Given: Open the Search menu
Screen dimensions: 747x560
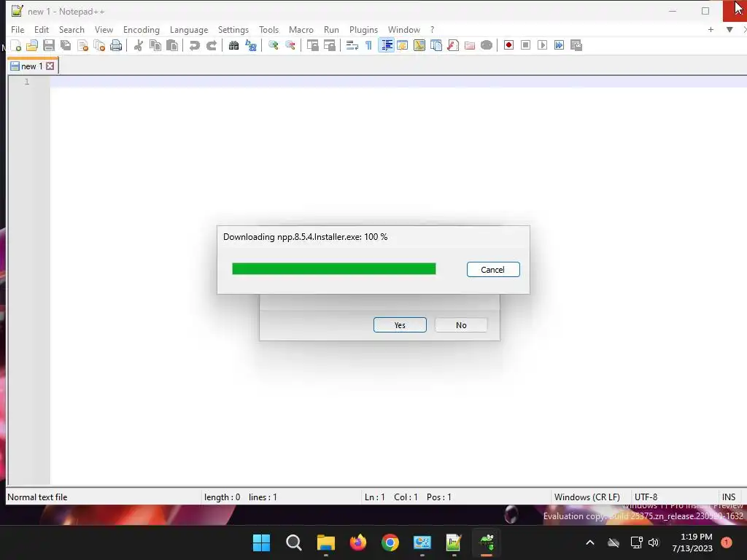Looking at the screenshot, I should [71, 29].
